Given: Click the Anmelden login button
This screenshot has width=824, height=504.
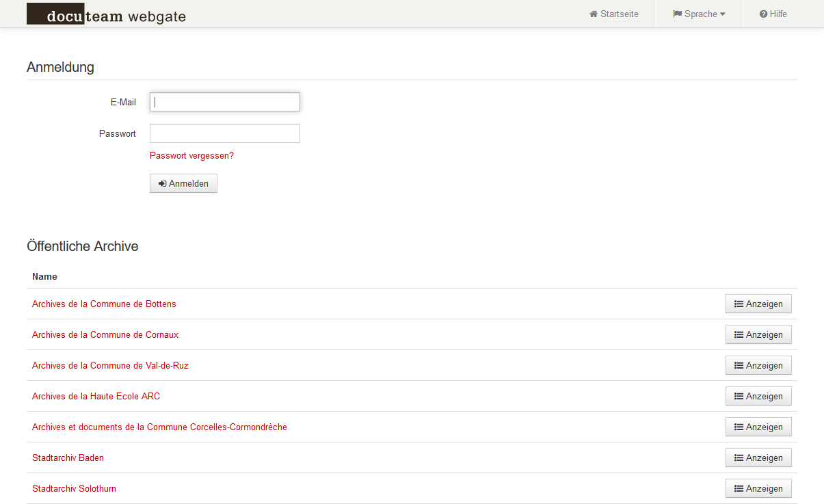Looking at the screenshot, I should (x=183, y=183).
